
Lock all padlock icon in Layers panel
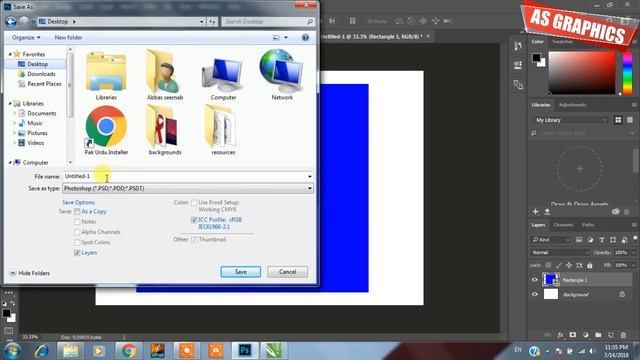pos(589,265)
